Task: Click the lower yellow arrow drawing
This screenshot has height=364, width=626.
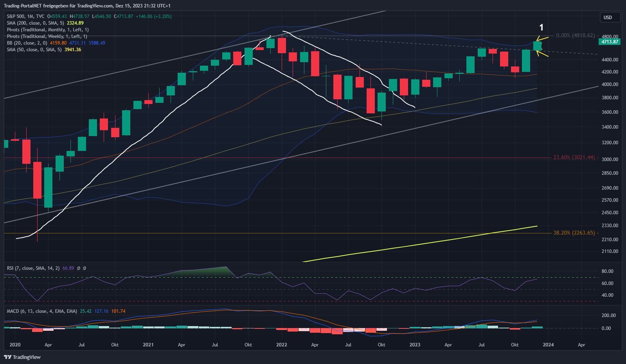Action: 543,54
